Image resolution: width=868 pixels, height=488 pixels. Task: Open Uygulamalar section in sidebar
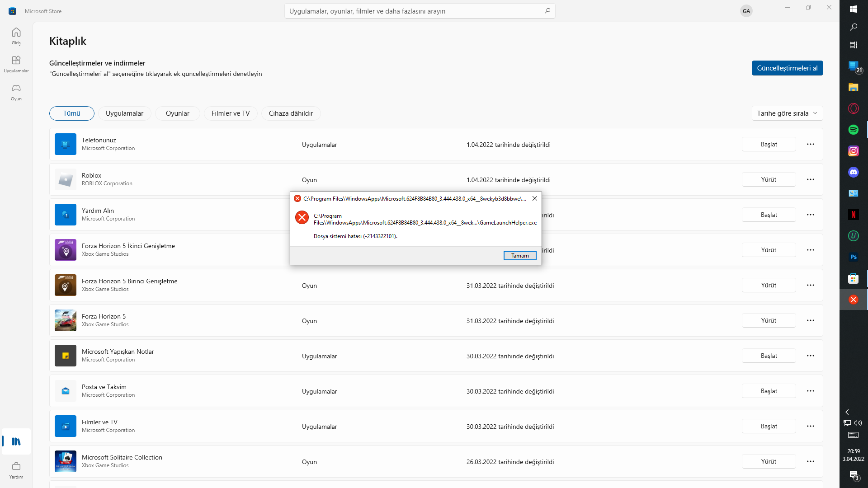click(x=16, y=64)
